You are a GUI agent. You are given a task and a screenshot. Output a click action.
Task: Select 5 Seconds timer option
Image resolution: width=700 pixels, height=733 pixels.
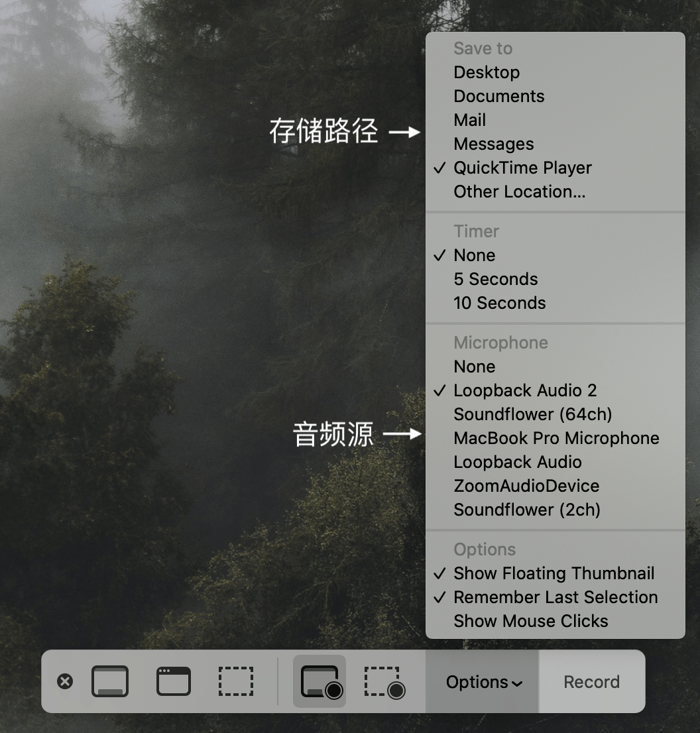coord(495,279)
